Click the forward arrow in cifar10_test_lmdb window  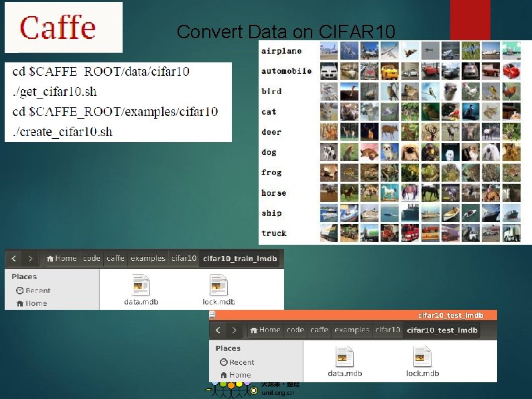tap(234, 330)
